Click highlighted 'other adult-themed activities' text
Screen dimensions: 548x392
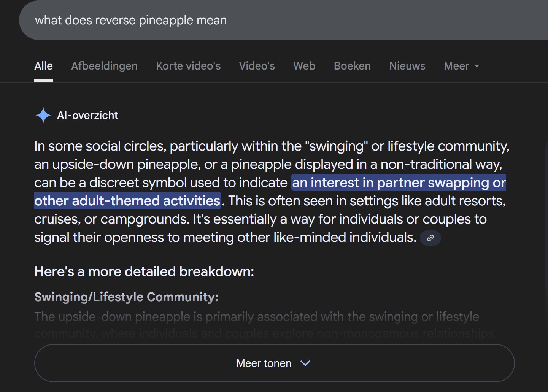tap(127, 201)
